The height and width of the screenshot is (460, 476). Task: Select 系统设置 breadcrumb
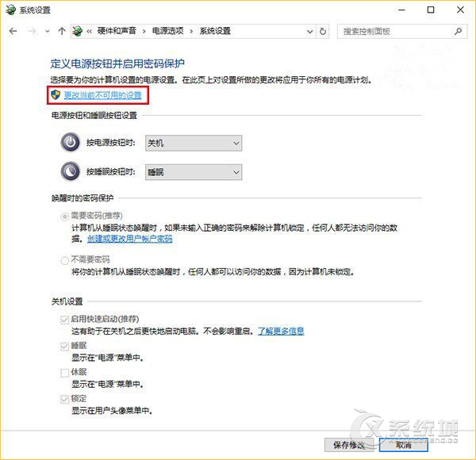pyautogui.click(x=215, y=31)
